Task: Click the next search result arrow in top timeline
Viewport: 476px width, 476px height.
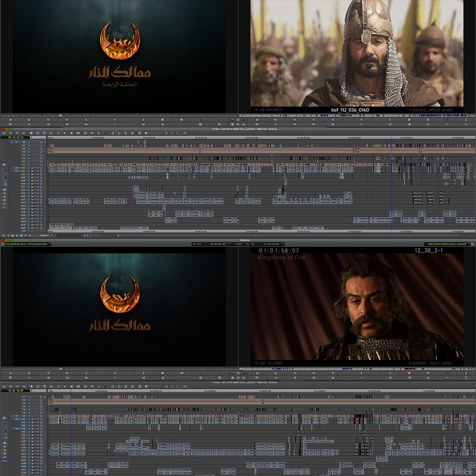Action: pyautogui.click(x=88, y=235)
